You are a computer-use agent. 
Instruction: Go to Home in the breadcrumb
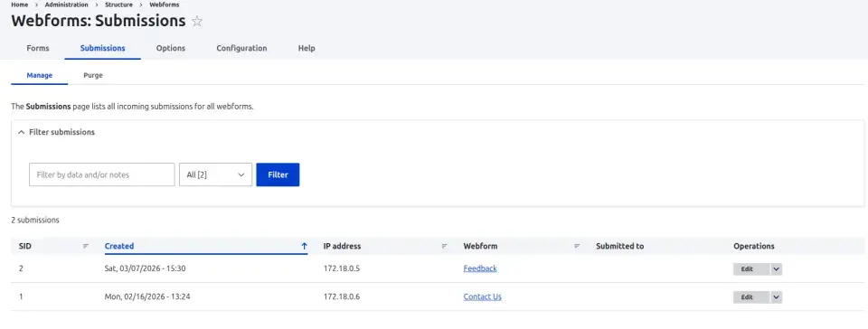[x=19, y=5]
